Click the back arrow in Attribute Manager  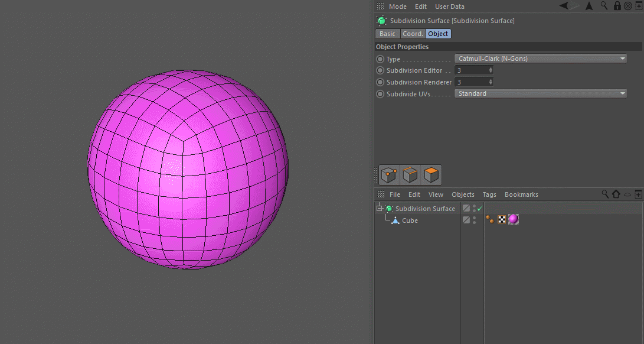[x=564, y=6]
